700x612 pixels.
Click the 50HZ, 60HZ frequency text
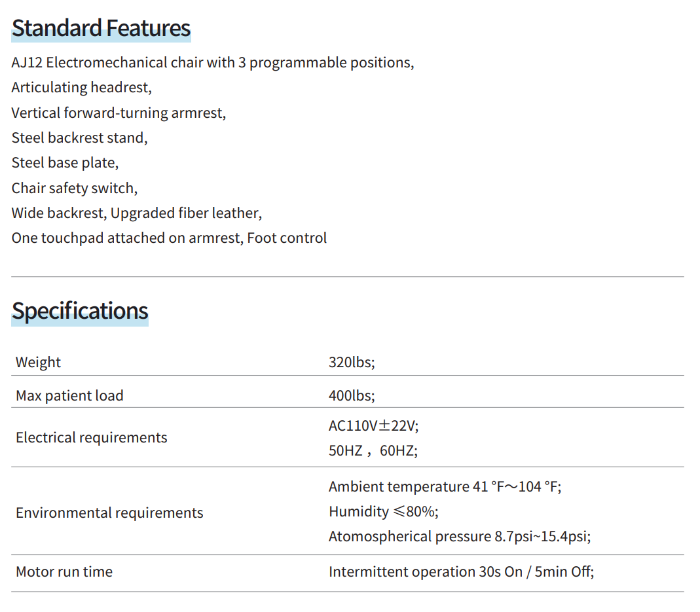(373, 450)
